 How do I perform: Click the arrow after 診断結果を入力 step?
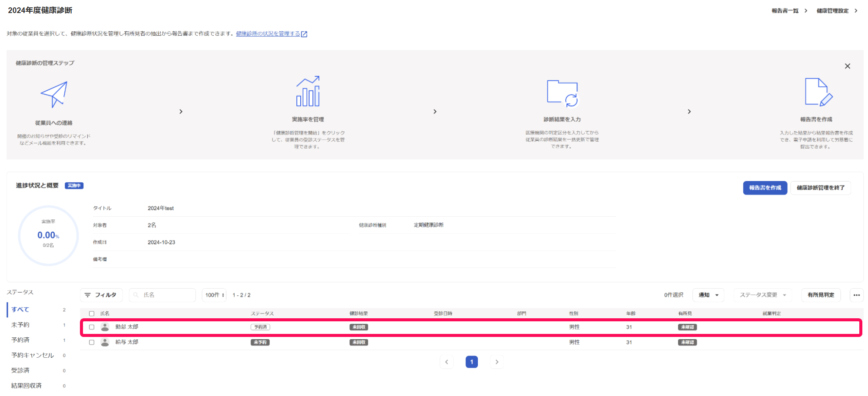(x=689, y=112)
